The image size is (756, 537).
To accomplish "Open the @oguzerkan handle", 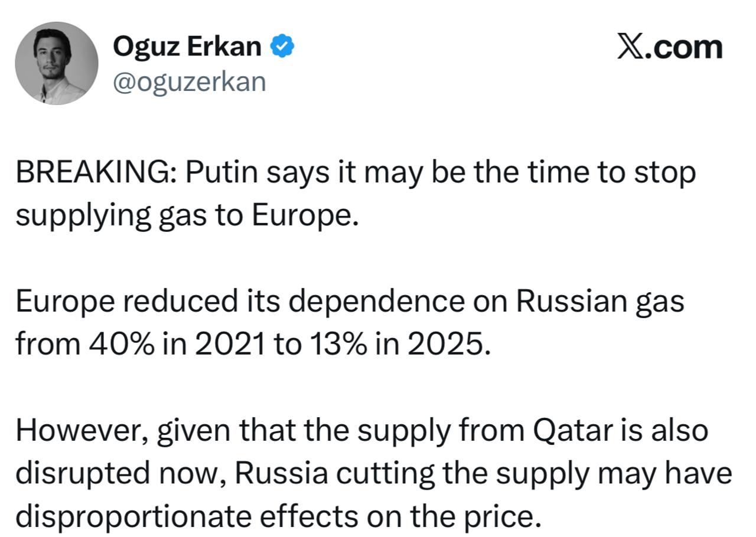I will click(190, 82).
